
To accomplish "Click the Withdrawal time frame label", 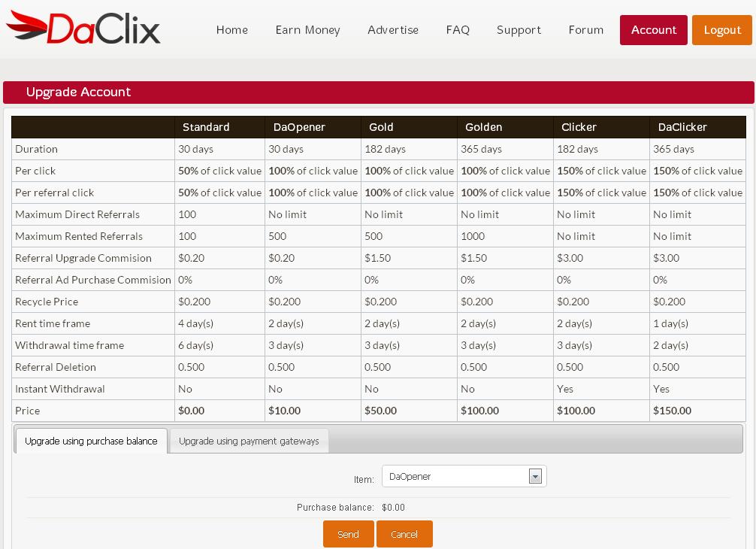I will pos(69,345).
